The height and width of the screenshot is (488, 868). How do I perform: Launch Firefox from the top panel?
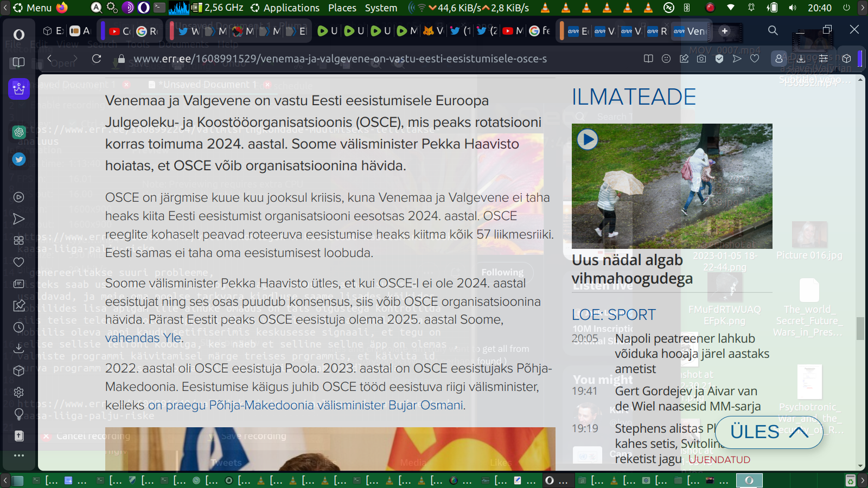click(x=62, y=8)
